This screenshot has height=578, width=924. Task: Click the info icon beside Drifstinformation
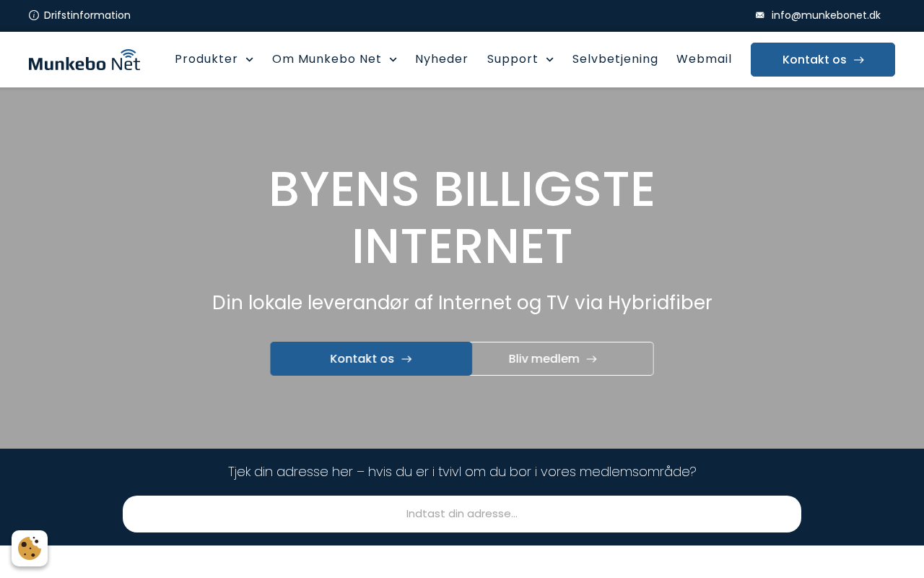34,15
